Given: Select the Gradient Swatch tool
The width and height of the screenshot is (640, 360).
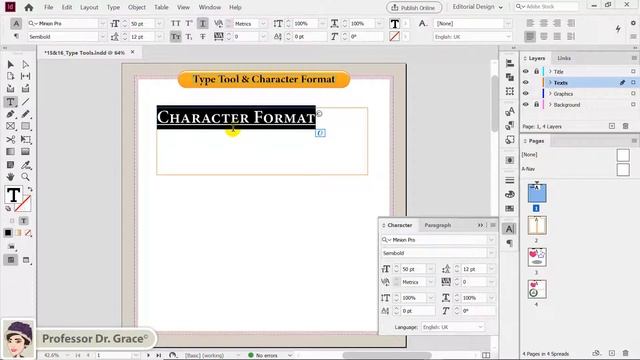Looking at the screenshot, I should [11, 152].
